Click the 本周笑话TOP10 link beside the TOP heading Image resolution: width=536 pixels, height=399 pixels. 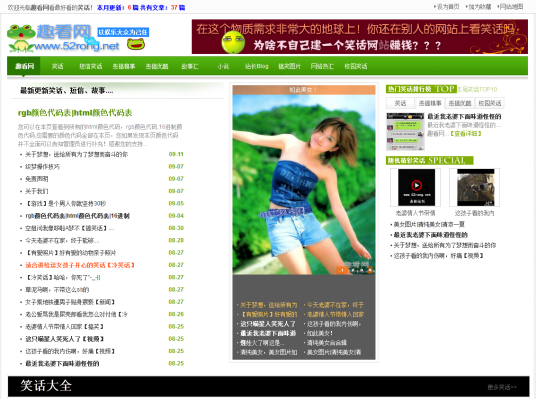(x=477, y=90)
